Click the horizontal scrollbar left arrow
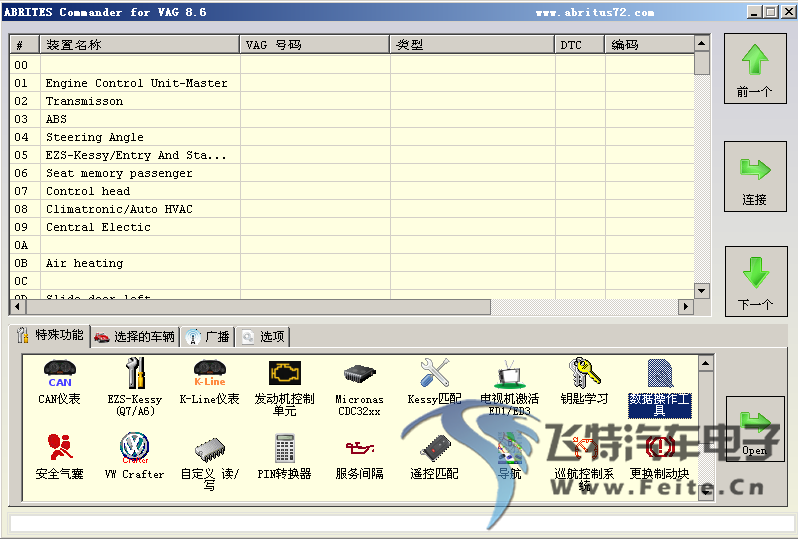 pyautogui.click(x=18, y=306)
